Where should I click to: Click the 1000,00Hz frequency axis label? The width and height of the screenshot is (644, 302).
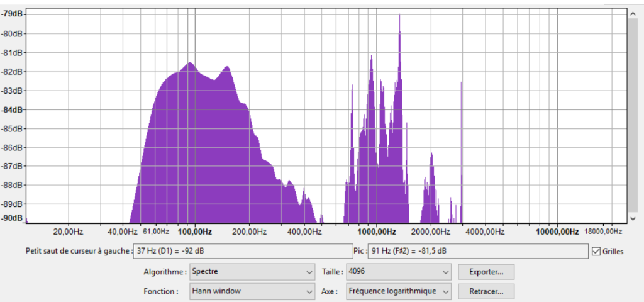376,232
